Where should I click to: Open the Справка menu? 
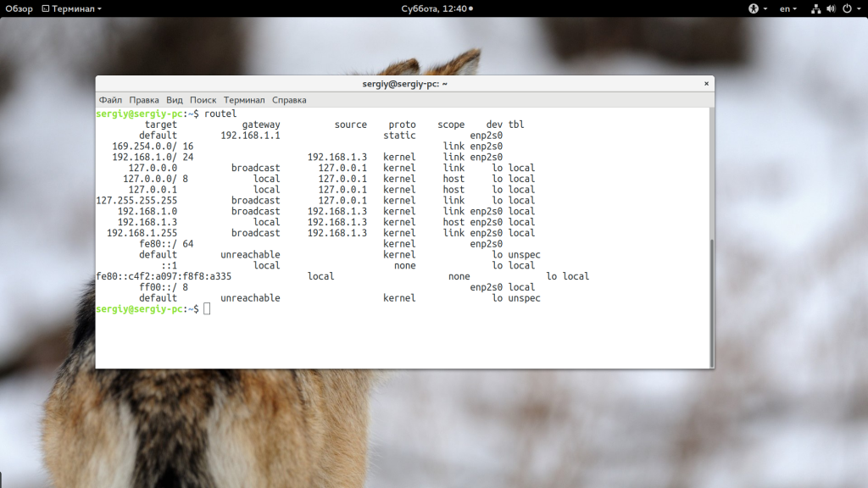(289, 100)
